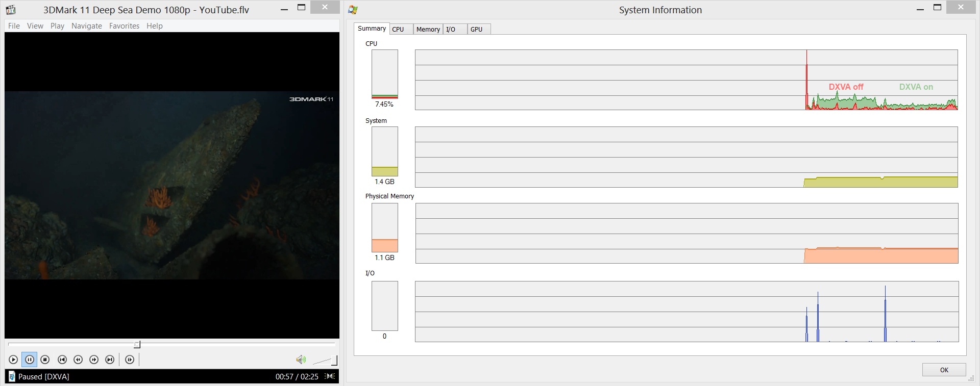Click the "Paused [DXVA]" status text

[x=44, y=377]
